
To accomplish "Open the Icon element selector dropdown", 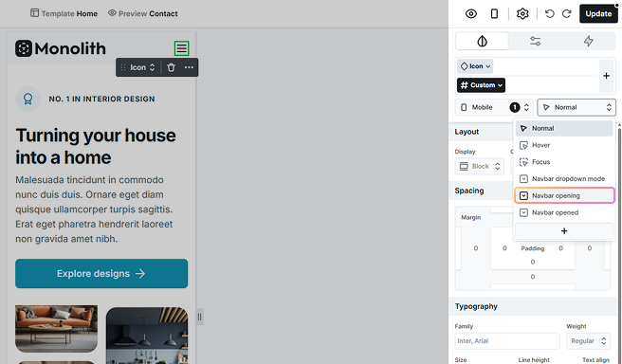I will click(x=475, y=66).
